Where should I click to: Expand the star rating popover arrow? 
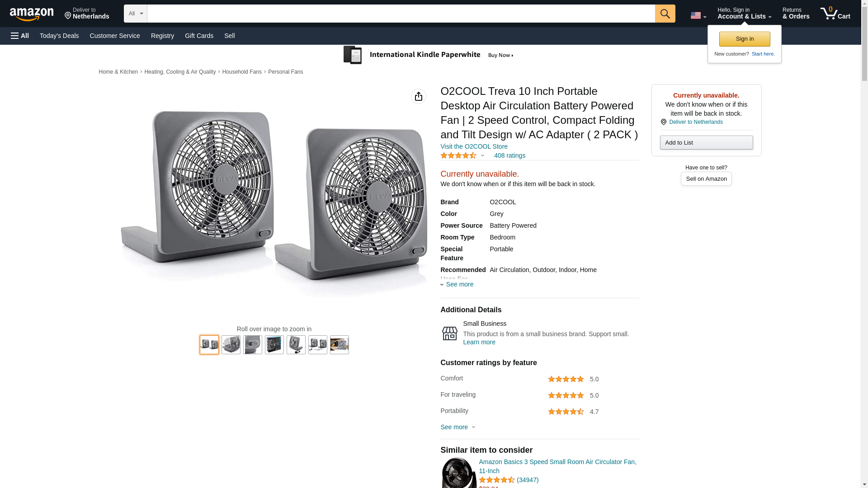pos(482,155)
